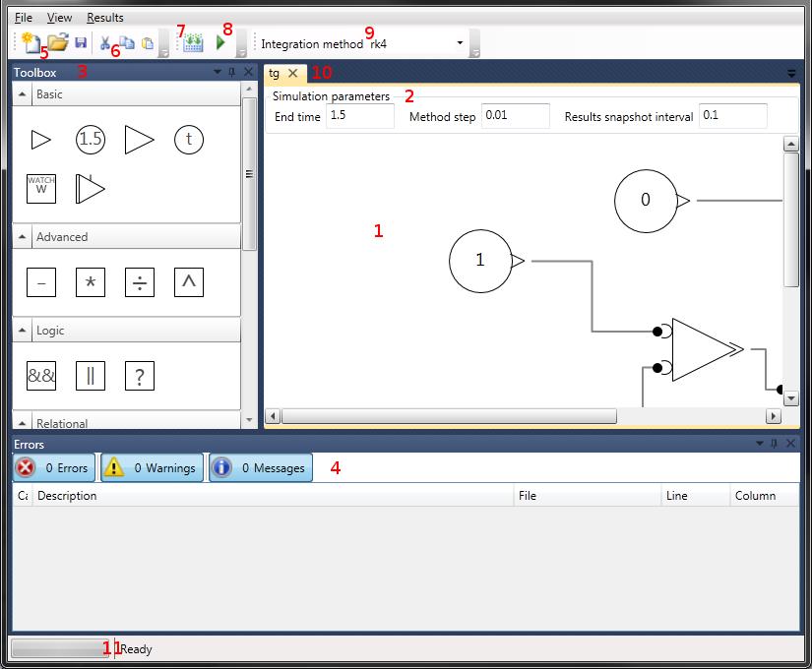Switch to the tg document tab
Screen dimensions: 812x669
[x=275, y=73]
